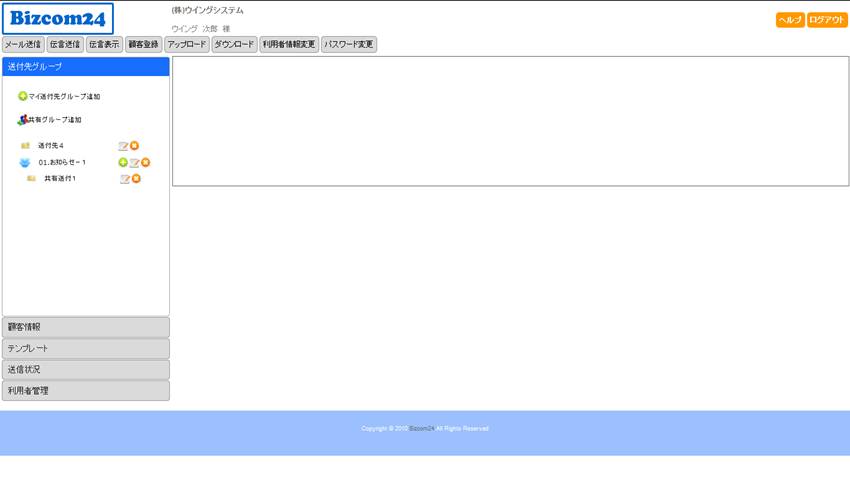The height and width of the screenshot is (495, 850).
Task: Expand the 送信状況 accordion section
Action: 86,369
